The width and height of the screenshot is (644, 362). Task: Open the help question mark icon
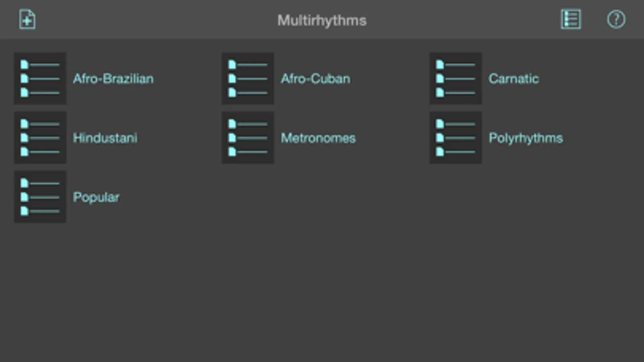click(616, 19)
